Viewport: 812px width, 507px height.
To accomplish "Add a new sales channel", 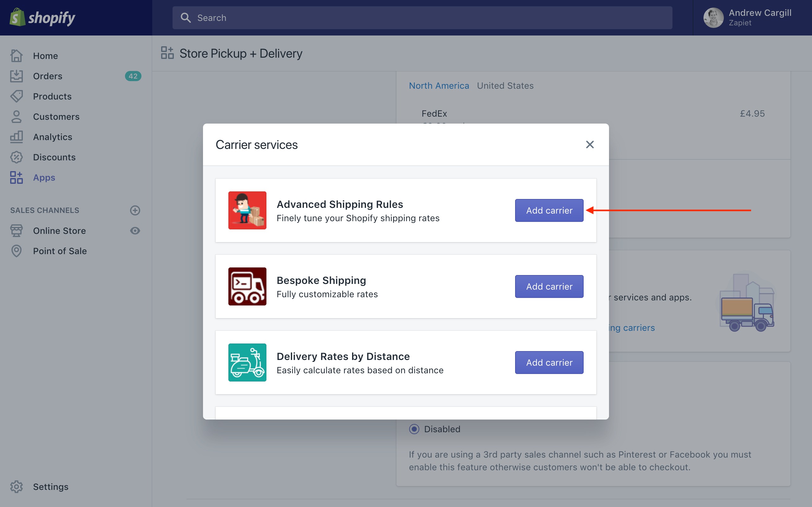I will click(135, 210).
